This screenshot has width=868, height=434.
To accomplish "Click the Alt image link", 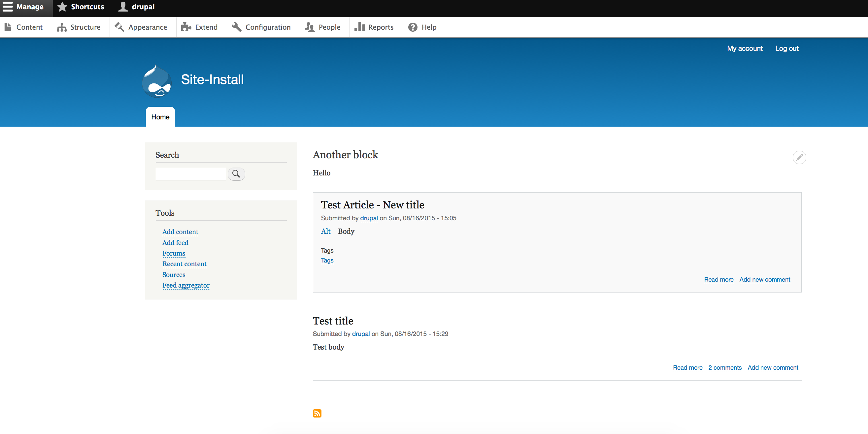I will [x=325, y=231].
